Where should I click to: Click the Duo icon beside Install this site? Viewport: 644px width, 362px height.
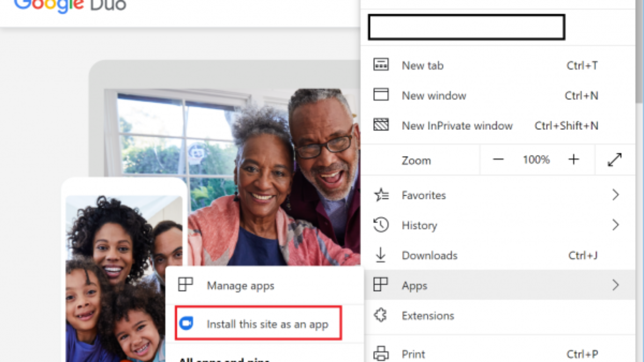pos(186,324)
